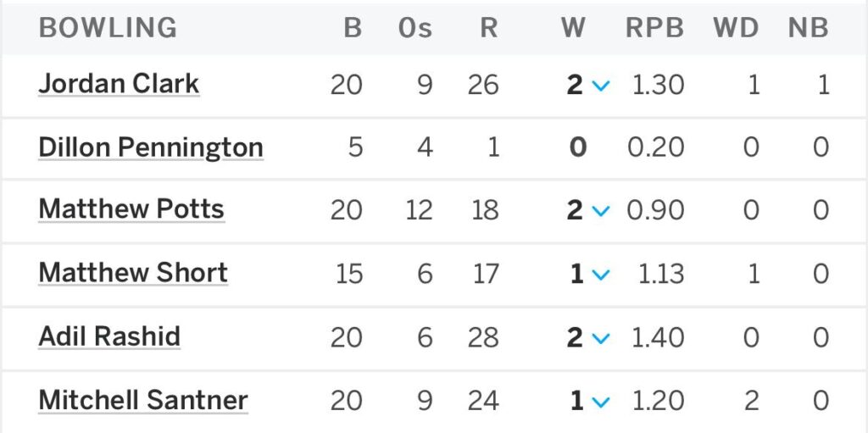Expand Mitchell Santner's wickets chevron
868x433 pixels.
[x=601, y=402]
